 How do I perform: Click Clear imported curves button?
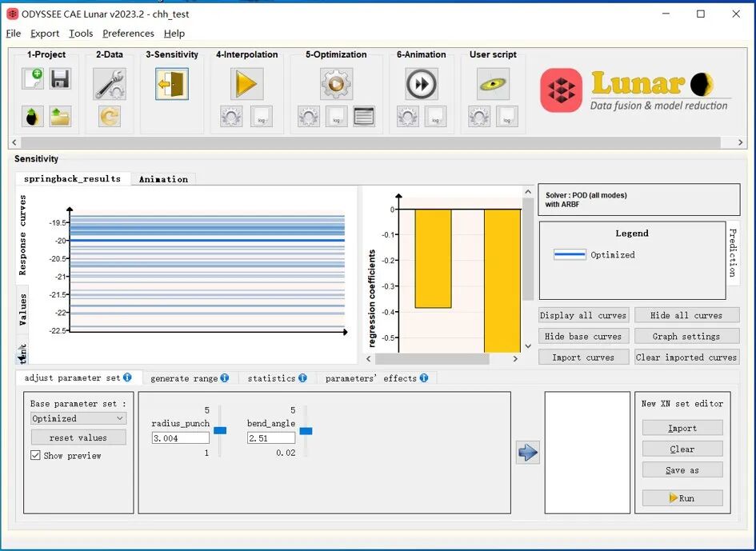pos(686,357)
